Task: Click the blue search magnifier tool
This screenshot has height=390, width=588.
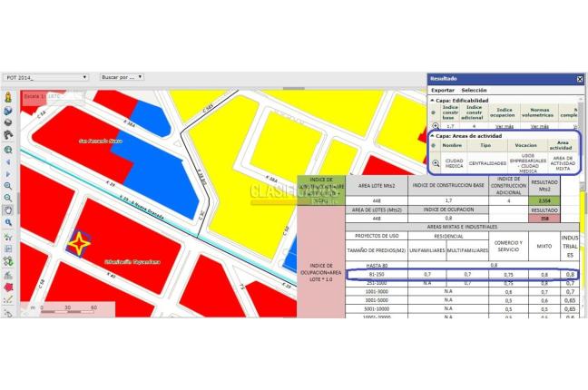Action: point(8,222)
